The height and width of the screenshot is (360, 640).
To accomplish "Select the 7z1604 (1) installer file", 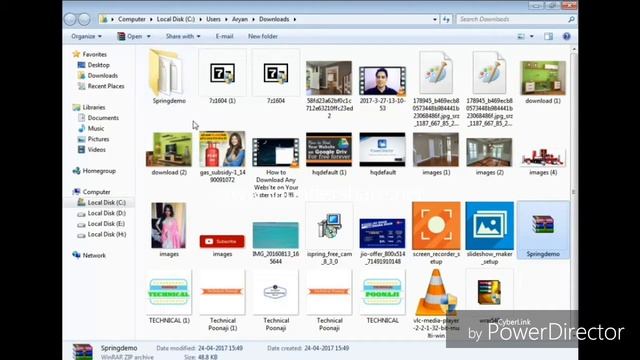I will tap(222, 77).
